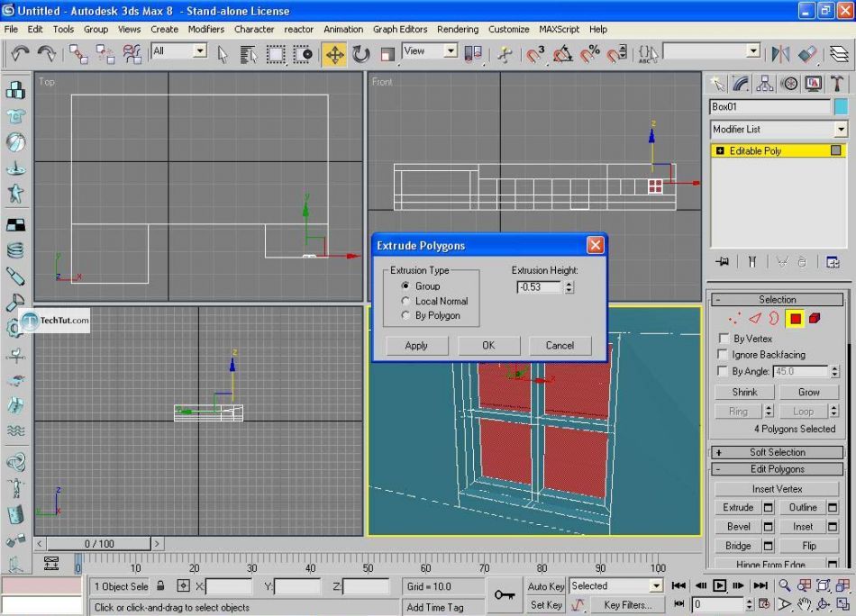Open the Graph Editors menu

coord(400,29)
